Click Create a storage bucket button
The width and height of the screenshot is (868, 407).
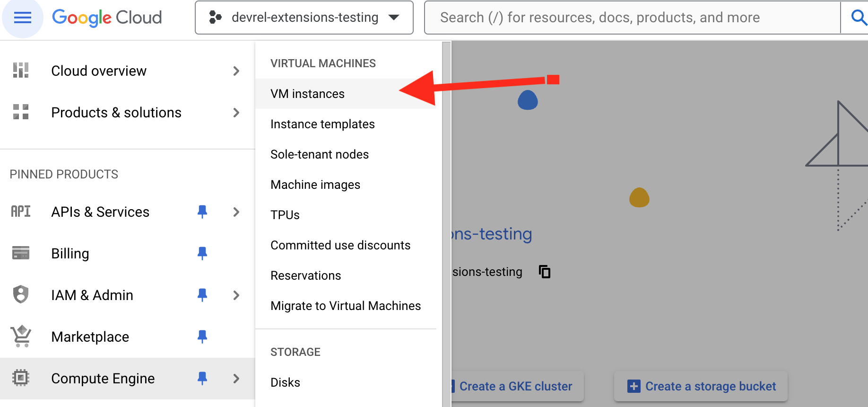click(x=702, y=386)
